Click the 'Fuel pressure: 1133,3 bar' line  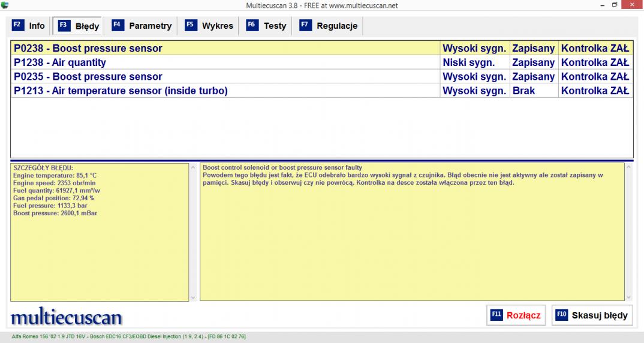[x=50, y=206]
